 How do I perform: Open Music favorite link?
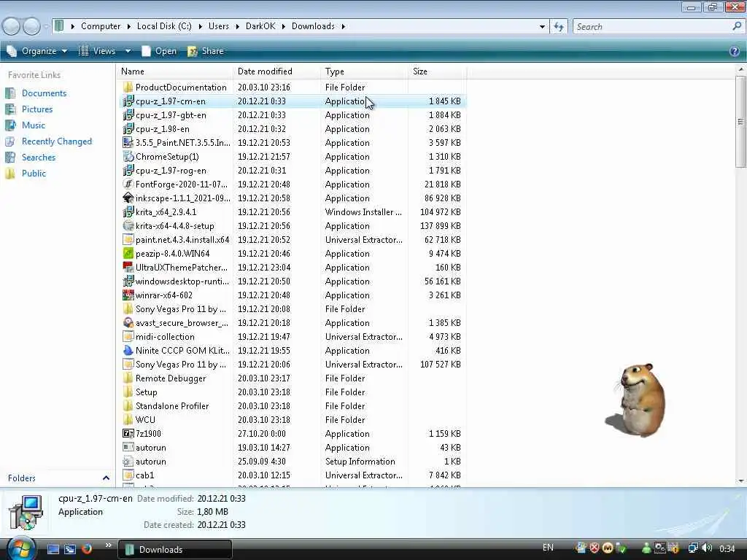click(x=34, y=125)
